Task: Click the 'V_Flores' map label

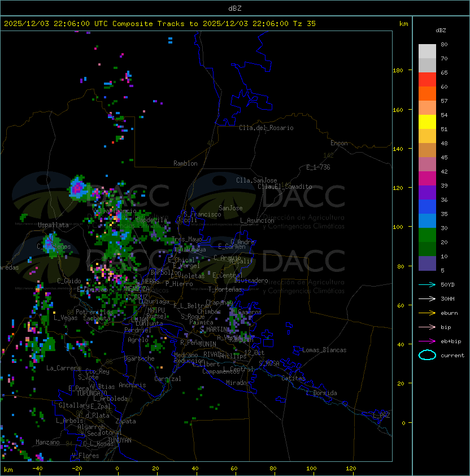Action: click(x=85, y=456)
